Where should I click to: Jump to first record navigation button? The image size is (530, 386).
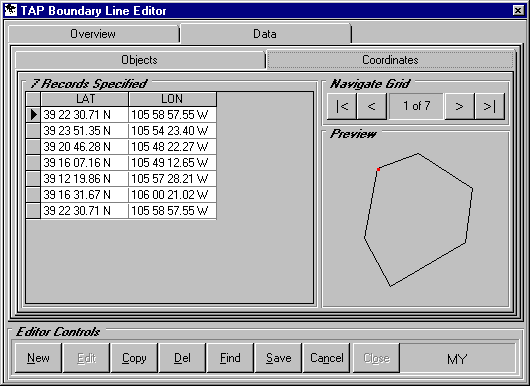click(x=342, y=106)
